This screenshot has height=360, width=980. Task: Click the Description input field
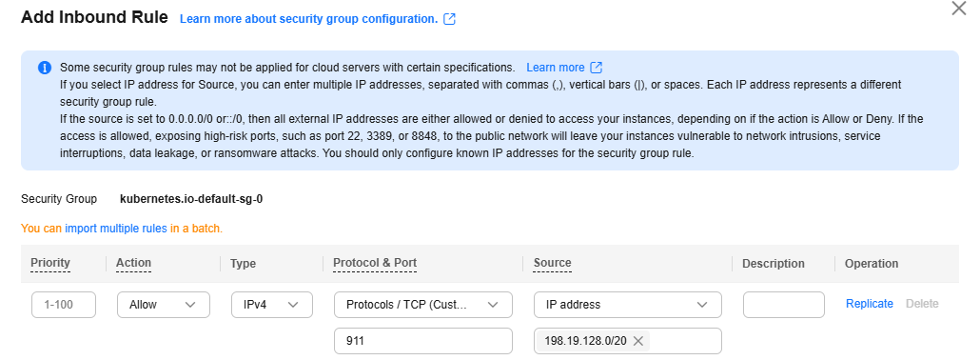[784, 305]
